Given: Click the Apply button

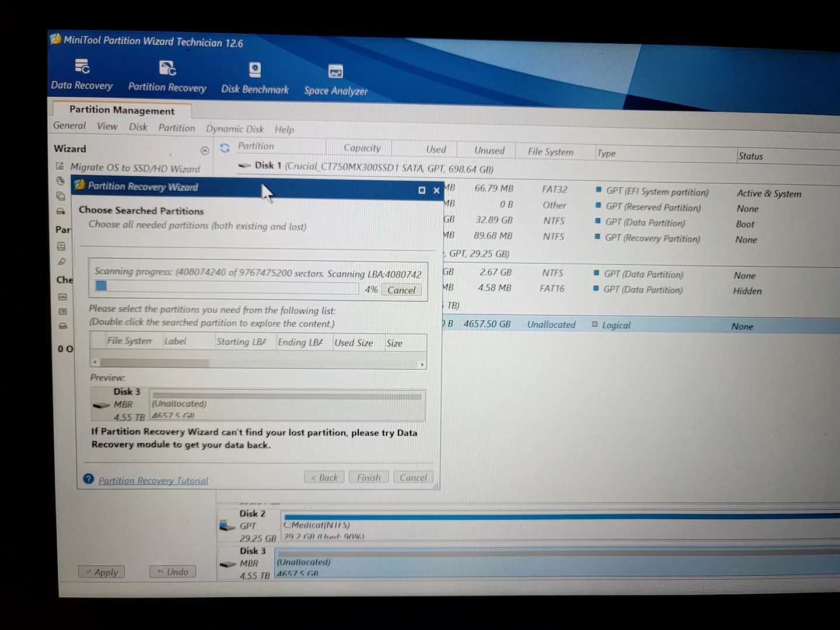Looking at the screenshot, I should click(x=101, y=572).
